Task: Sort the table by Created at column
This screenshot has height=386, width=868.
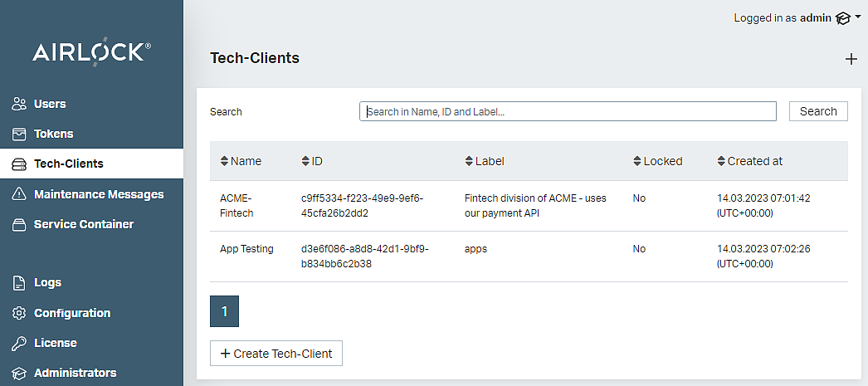Action: [x=749, y=161]
